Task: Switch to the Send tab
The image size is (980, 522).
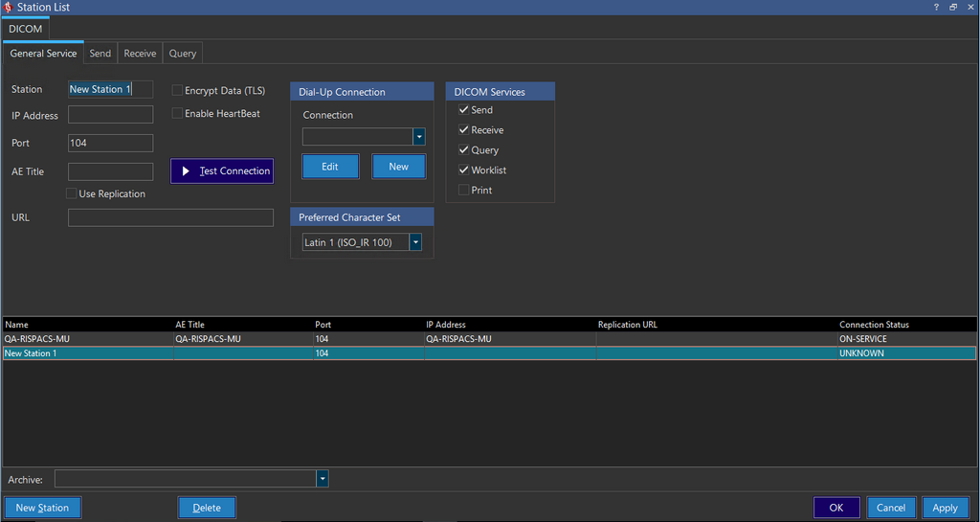Action: (100, 54)
